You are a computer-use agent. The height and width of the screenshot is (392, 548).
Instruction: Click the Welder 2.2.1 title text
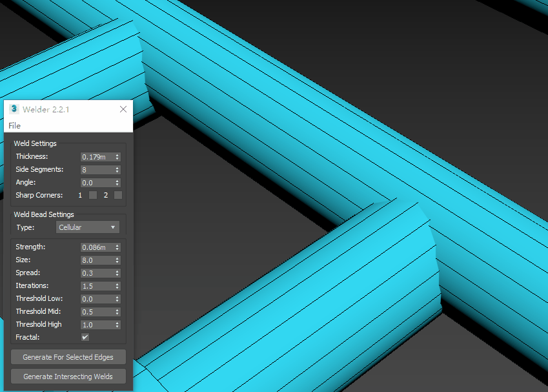click(x=46, y=109)
